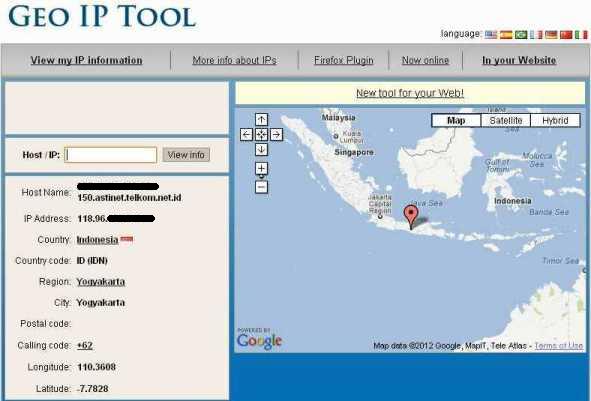Click the Kuala Lumpur map label
591x401 pixels.
pos(352,136)
